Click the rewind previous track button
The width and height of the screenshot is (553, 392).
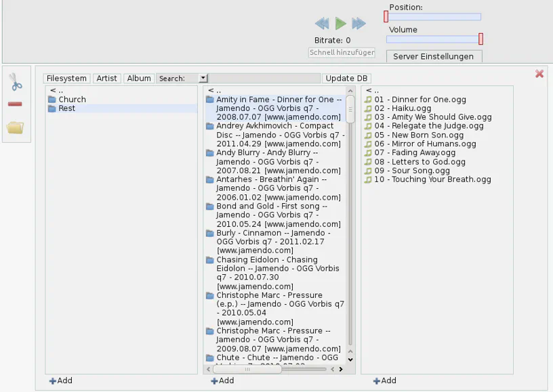(322, 24)
